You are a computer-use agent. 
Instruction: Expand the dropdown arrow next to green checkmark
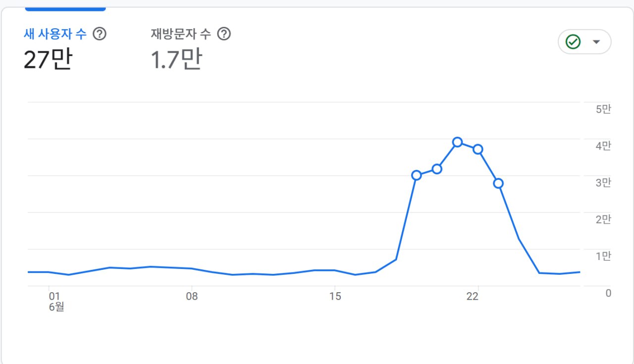pyautogui.click(x=596, y=42)
